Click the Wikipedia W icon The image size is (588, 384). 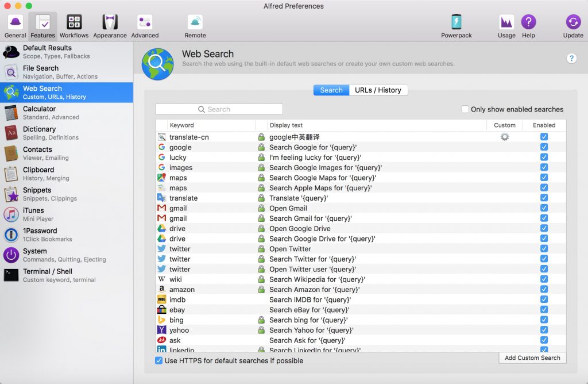pos(161,279)
